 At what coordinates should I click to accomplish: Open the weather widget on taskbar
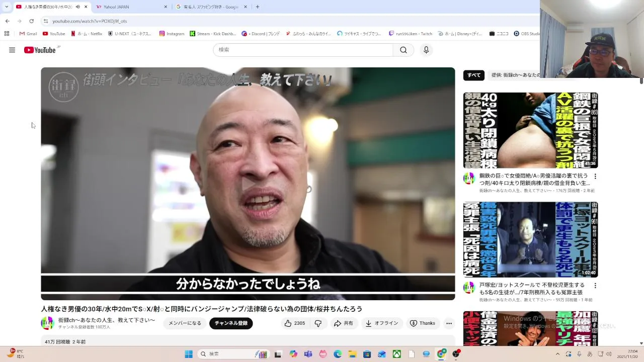(x=15, y=354)
